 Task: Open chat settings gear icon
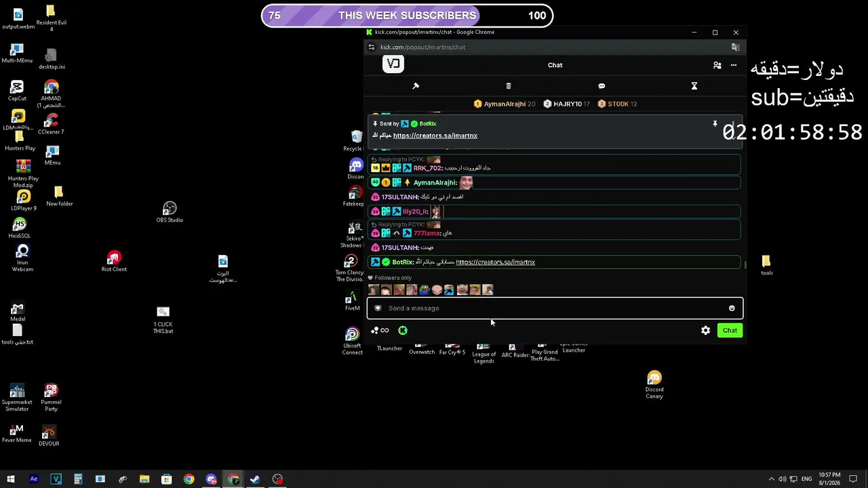click(x=706, y=331)
